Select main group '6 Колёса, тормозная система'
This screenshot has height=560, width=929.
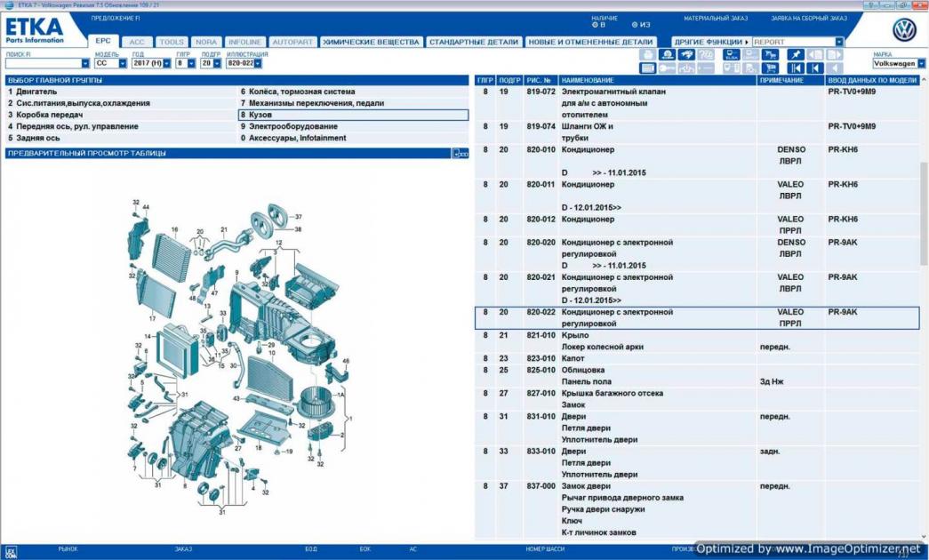click(353, 92)
